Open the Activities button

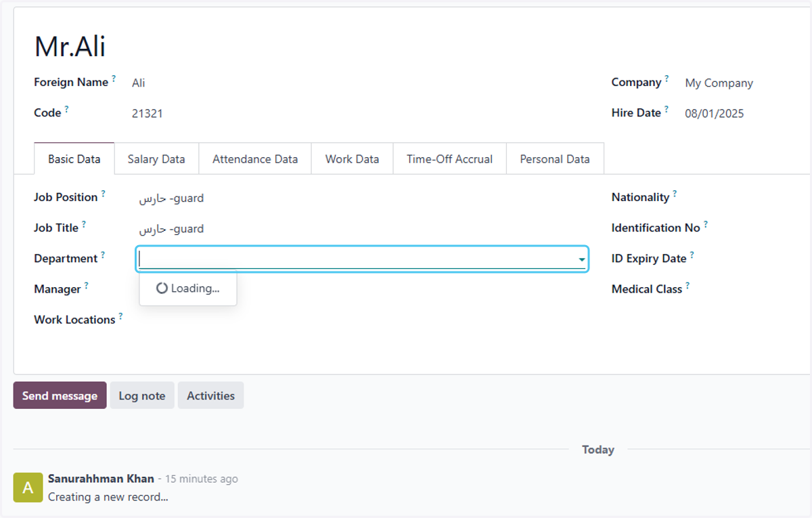click(x=210, y=395)
